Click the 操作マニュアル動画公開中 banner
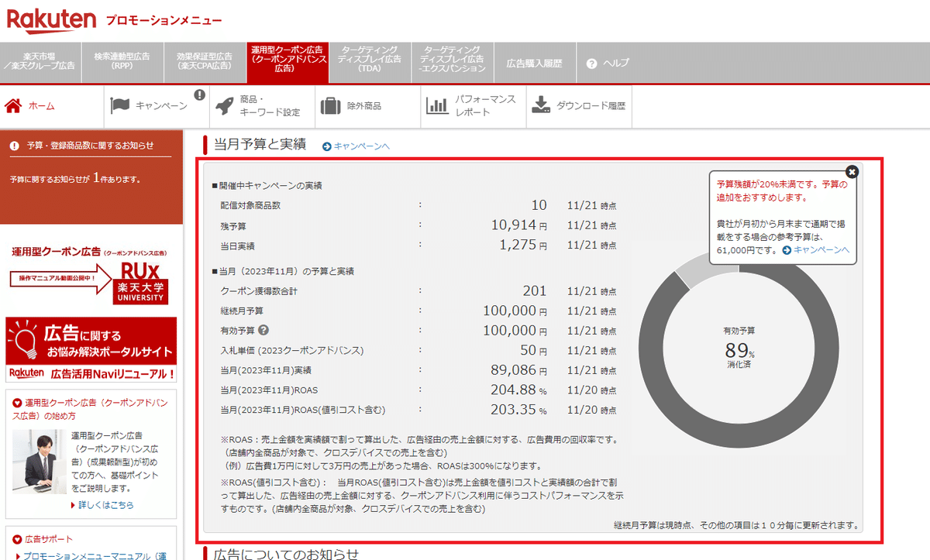Image resolution: width=930 pixels, height=560 pixels. click(x=60, y=279)
